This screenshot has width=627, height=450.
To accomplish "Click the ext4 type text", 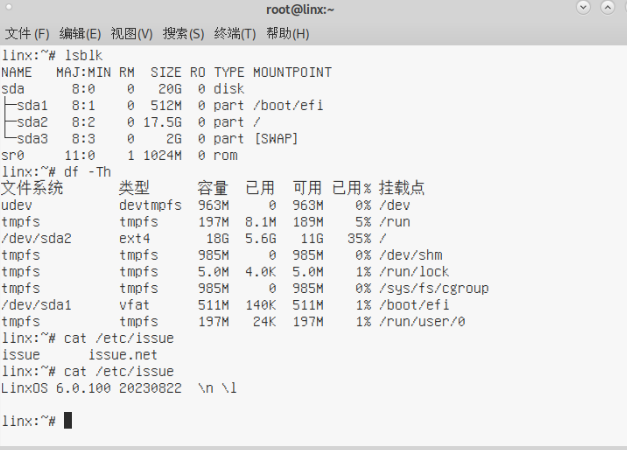I will (x=135, y=238).
